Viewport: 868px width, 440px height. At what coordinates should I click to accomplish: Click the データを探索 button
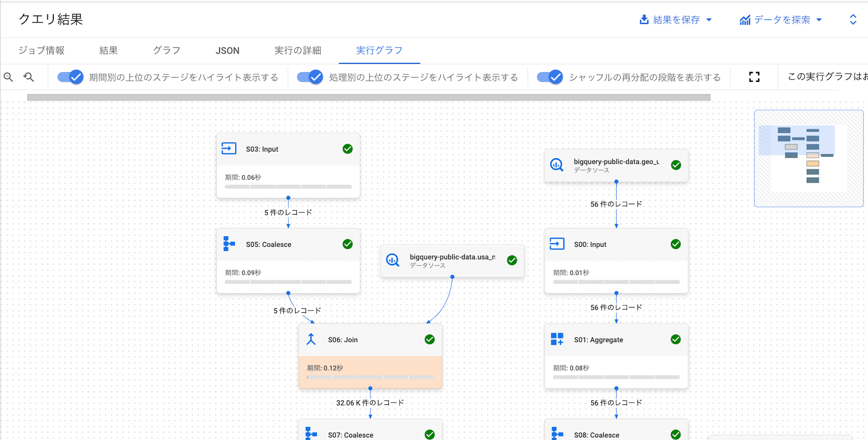tap(781, 20)
